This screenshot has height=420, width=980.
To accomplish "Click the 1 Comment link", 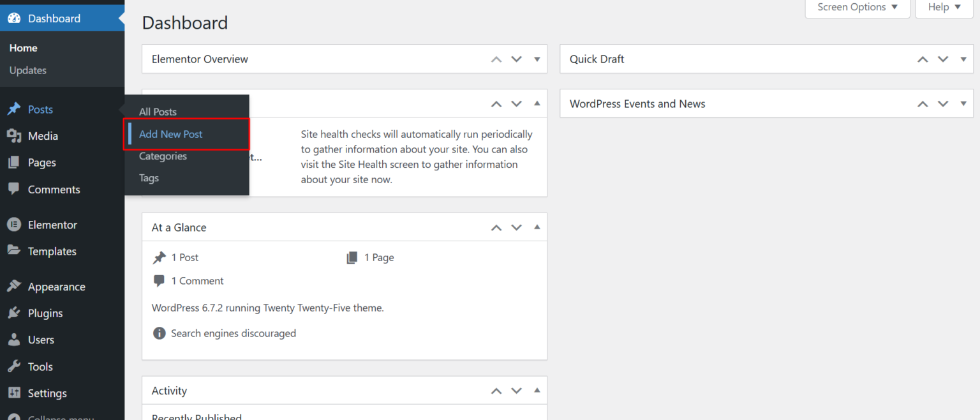I will 197,281.
